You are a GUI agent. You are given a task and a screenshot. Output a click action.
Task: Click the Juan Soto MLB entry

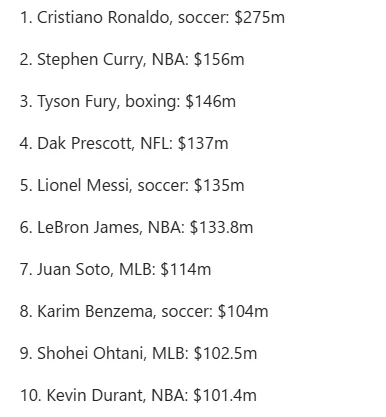[115, 269]
